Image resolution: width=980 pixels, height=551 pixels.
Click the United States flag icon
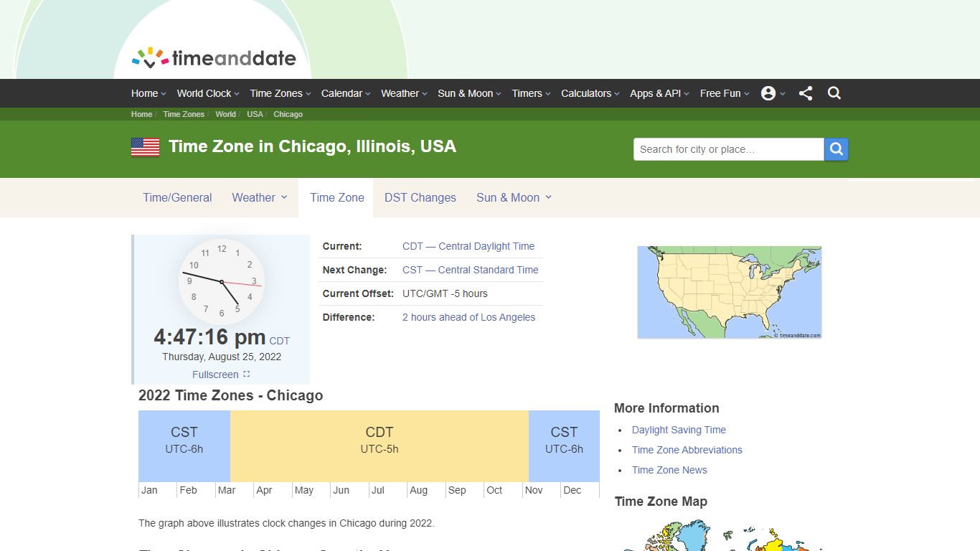pyautogui.click(x=145, y=147)
